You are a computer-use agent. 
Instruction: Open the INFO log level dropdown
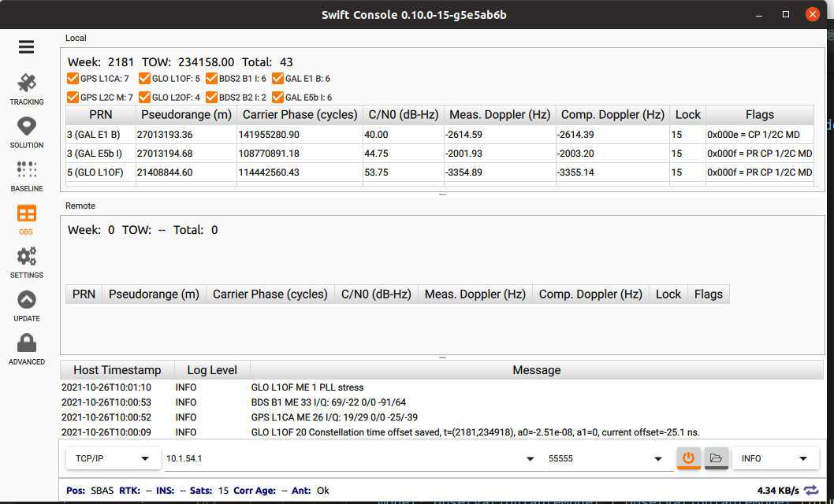775,458
